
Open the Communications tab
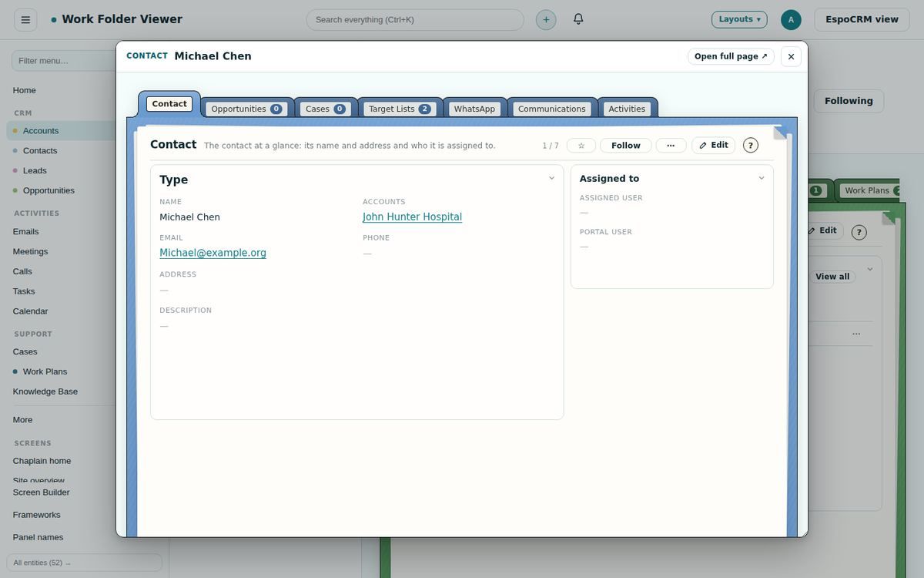(x=552, y=109)
